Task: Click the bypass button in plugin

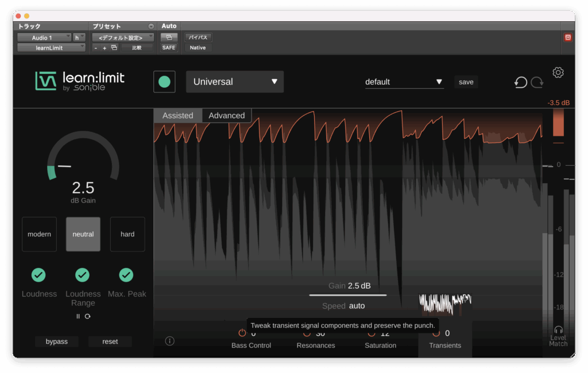Action: click(x=57, y=341)
